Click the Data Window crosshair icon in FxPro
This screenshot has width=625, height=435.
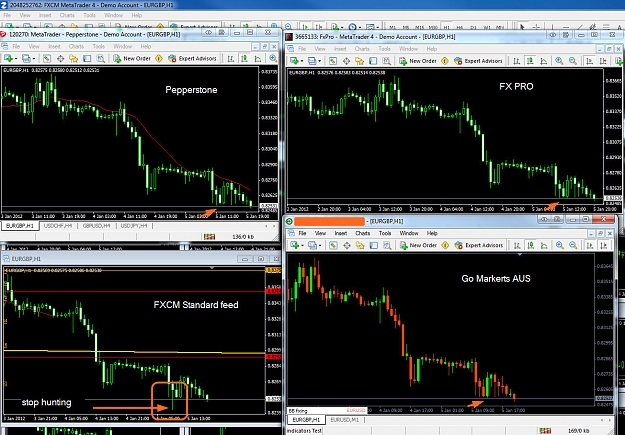point(346,61)
